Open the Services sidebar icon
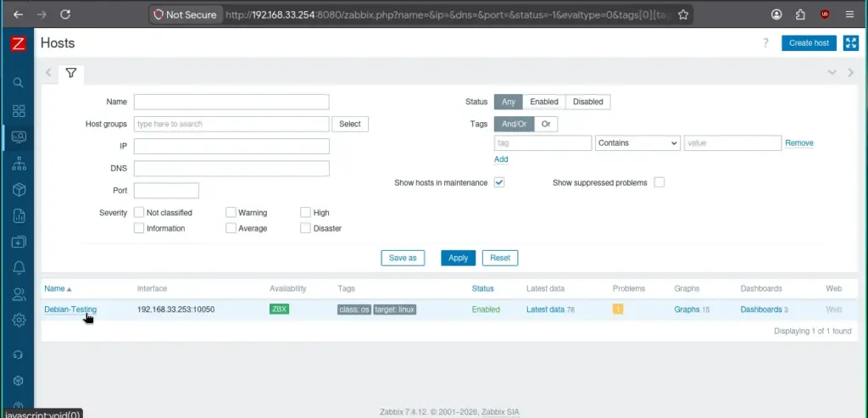The width and height of the screenshot is (868, 418). (19, 164)
